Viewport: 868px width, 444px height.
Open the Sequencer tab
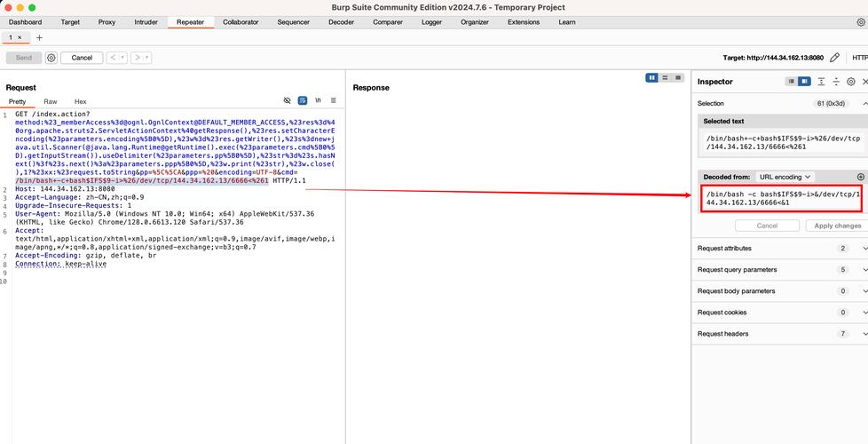coord(294,22)
